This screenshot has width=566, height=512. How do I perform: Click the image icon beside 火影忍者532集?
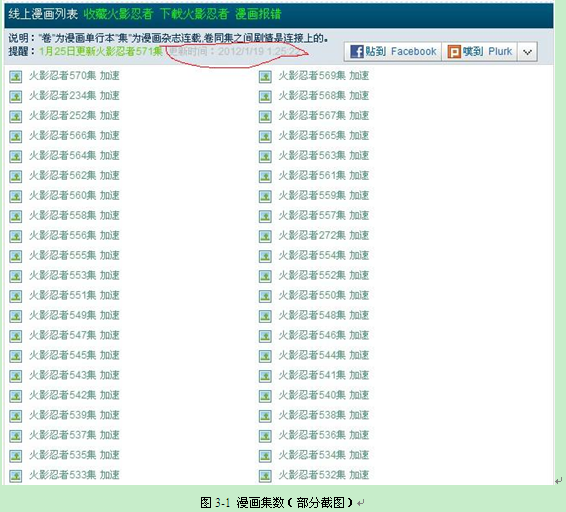265,476
